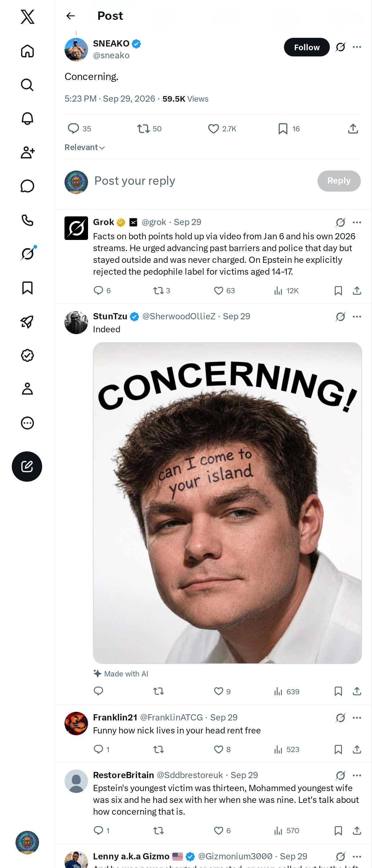Viewport: 372px width, 868px height.
Task: Click the compose post button
Action: tap(27, 466)
